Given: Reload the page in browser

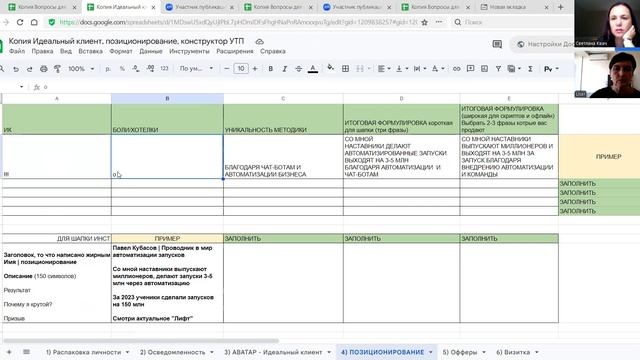Looking at the screenshot, I should (x=20, y=22).
